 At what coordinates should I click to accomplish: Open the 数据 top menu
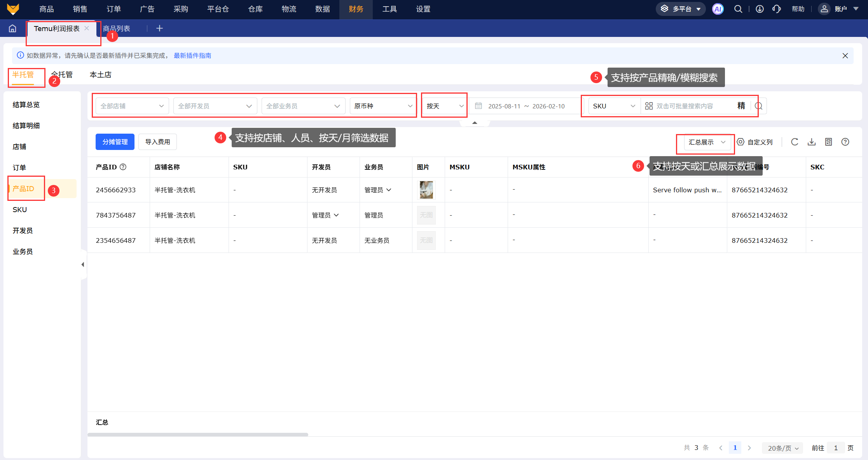point(322,9)
